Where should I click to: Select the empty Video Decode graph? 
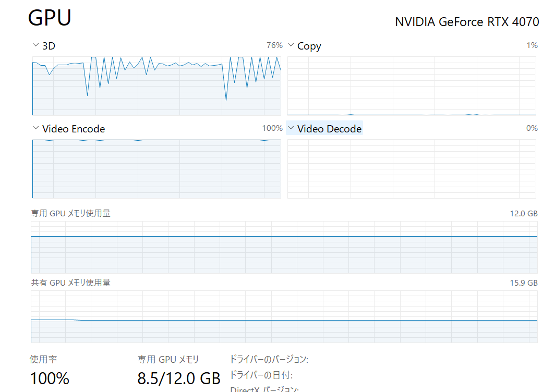tap(412, 168)
